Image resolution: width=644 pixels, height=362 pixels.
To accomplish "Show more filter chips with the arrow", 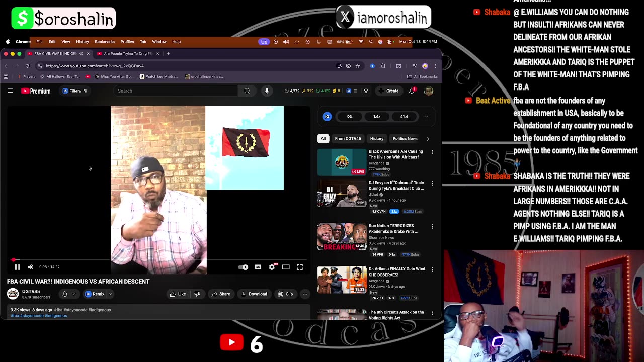I will click(428, 139).
